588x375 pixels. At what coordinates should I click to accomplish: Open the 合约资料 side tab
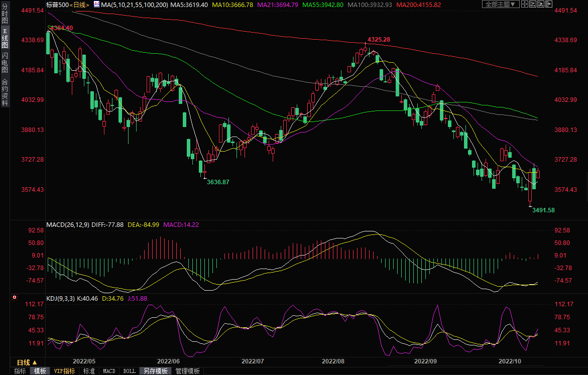coord(5,92)
